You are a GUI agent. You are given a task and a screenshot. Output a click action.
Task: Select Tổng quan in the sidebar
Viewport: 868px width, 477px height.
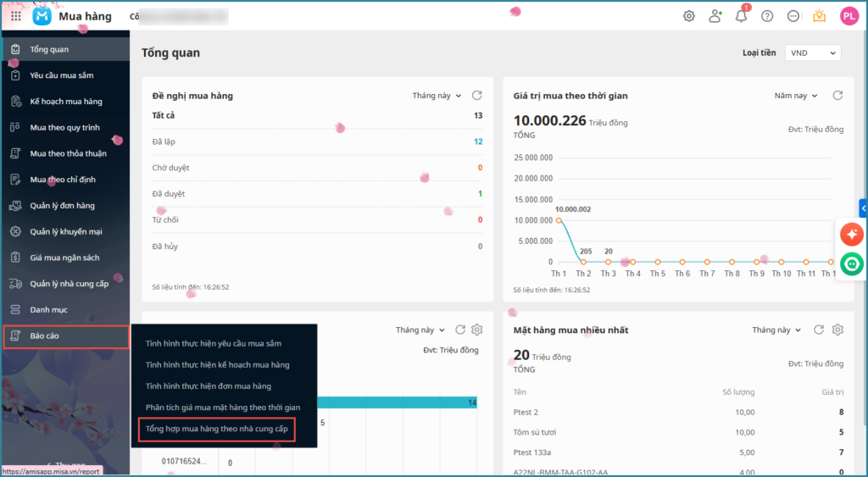click(65, 49)
